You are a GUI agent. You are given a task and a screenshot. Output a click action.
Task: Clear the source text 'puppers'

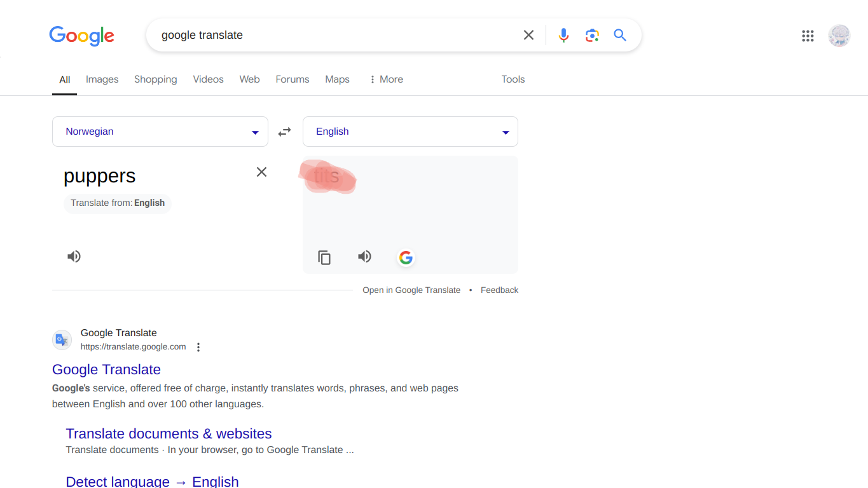click(x=261, y=172)
